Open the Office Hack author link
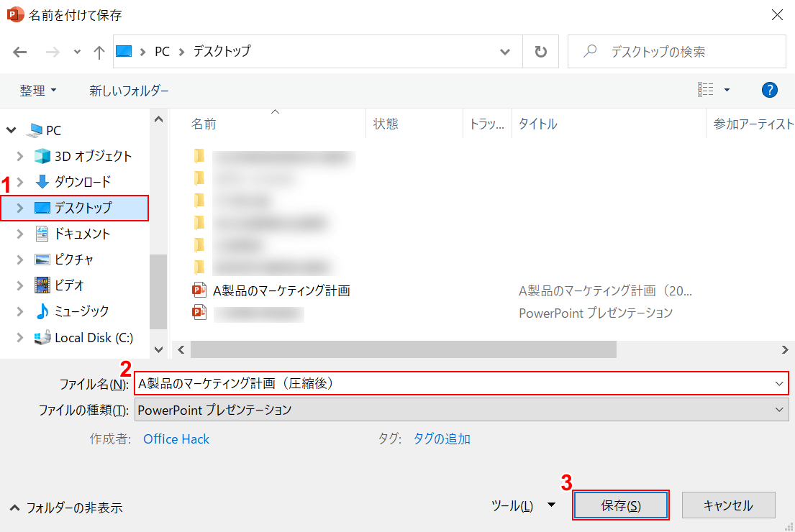The width and height of the screenshot is (795, 532). pos(176,439)
